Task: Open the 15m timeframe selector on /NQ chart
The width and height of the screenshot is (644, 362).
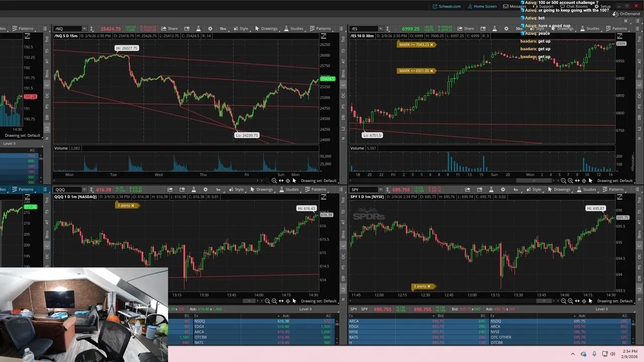Action: (223, 29)
